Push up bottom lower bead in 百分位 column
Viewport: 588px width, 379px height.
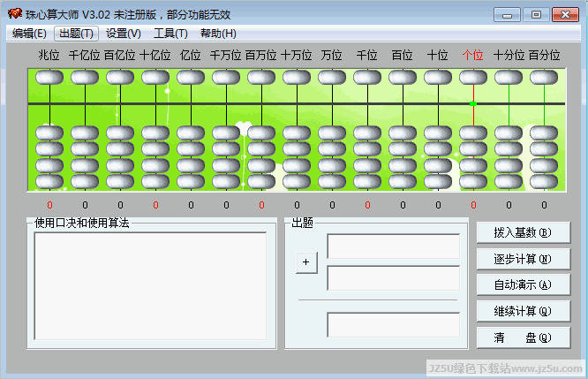(x=544, y=182)
